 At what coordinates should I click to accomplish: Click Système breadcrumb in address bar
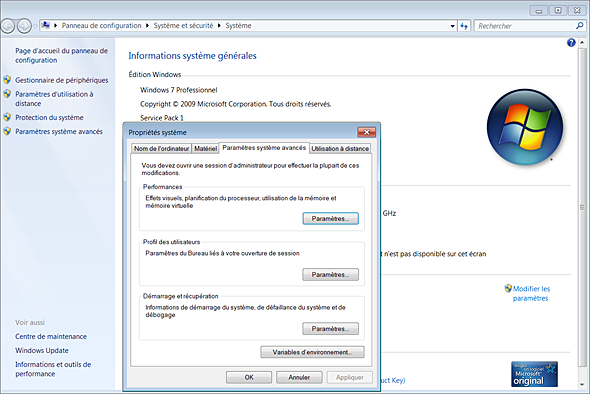click(238, 26)
